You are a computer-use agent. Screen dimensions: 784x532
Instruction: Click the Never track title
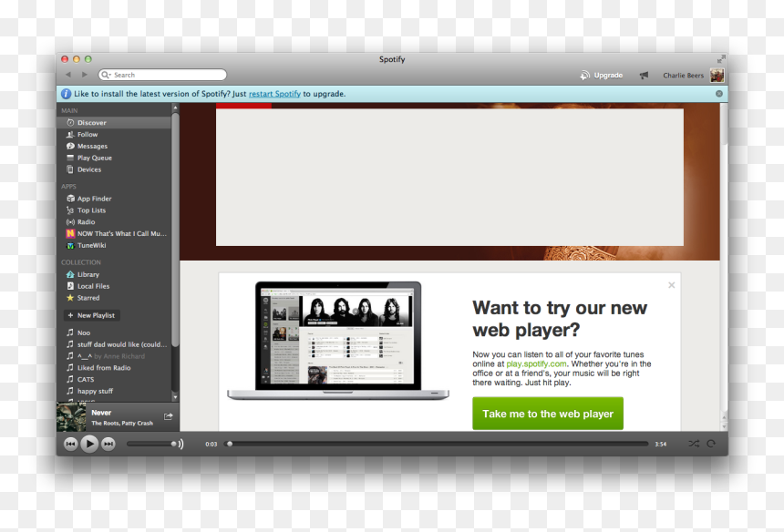pyautogui.click(x=101, y=413)
